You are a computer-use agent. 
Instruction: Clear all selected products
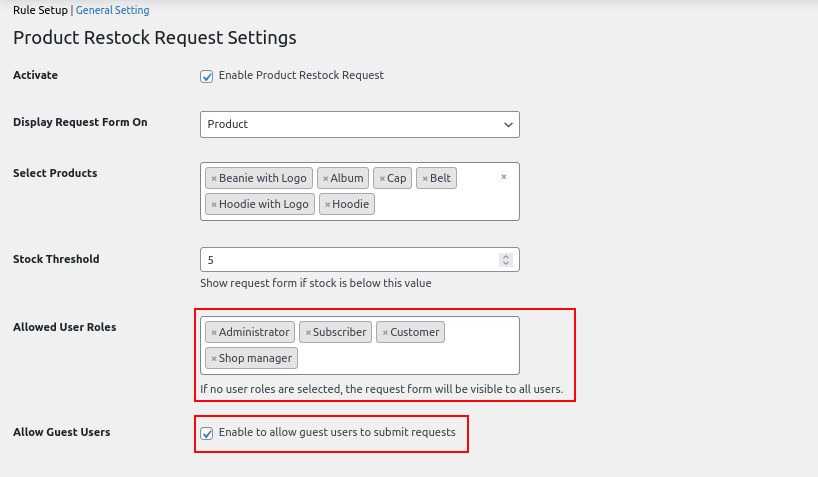pos(503,177)
